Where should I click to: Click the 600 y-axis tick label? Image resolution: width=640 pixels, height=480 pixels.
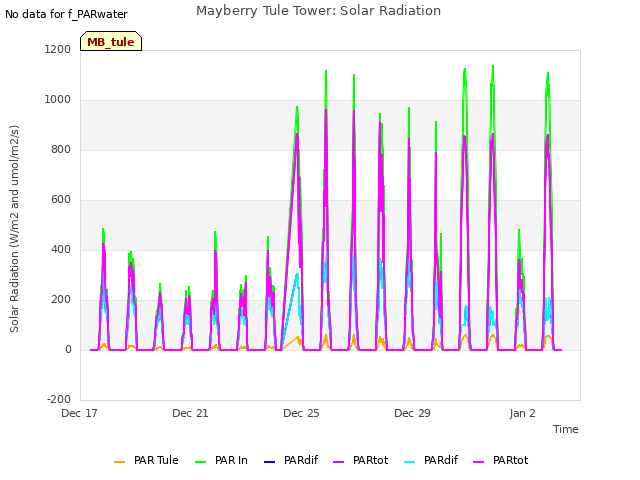point(61,200)
